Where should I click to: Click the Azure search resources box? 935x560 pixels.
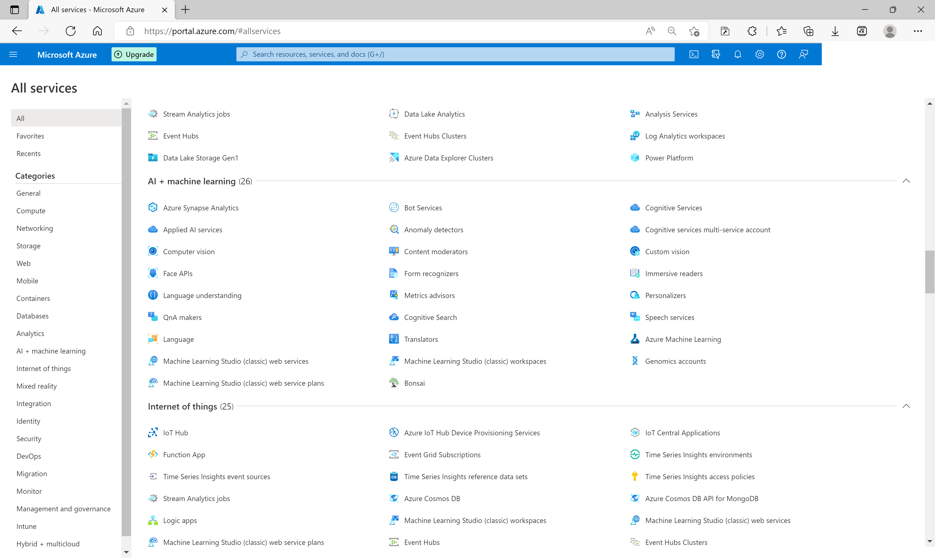tap(455, 54)
